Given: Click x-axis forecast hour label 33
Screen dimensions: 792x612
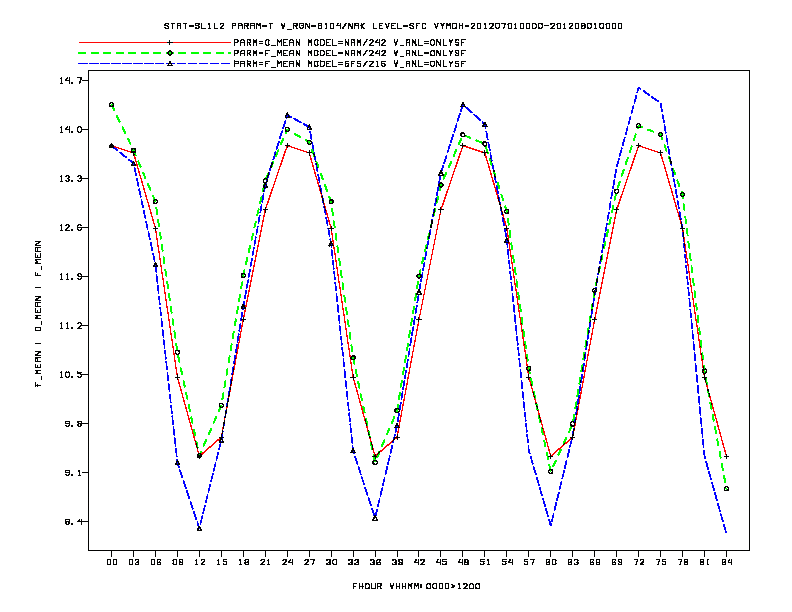Looking at the screenshot, I should point(353,562).
